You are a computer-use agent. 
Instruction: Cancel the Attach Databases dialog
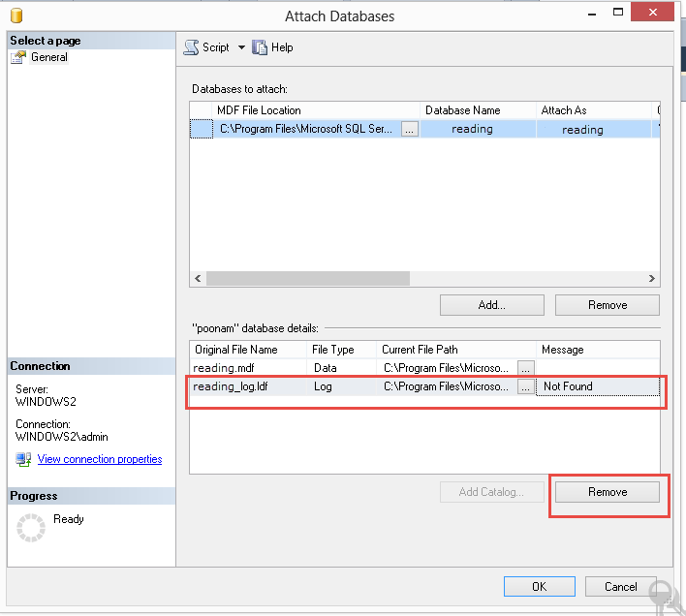[621, 586]
